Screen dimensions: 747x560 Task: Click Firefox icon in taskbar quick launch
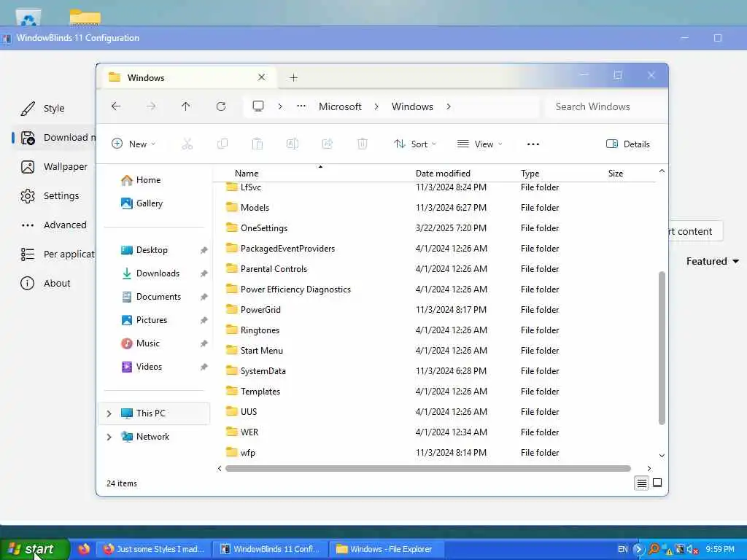[84, 549]
